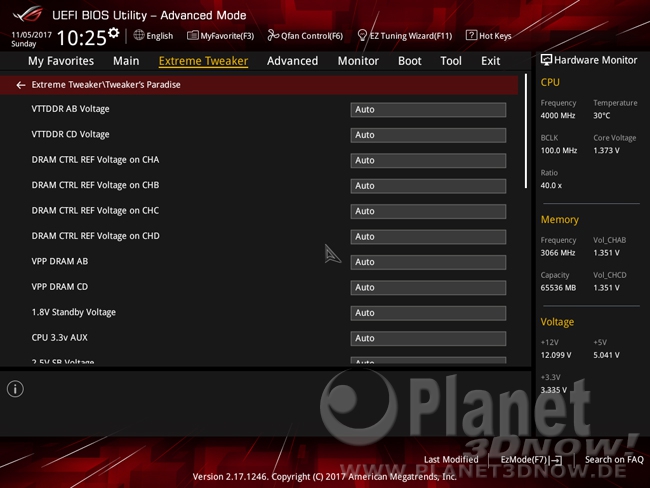Click VTTDDR AB Voltage label
Screen dimensions: 650x488
point(70,109)
